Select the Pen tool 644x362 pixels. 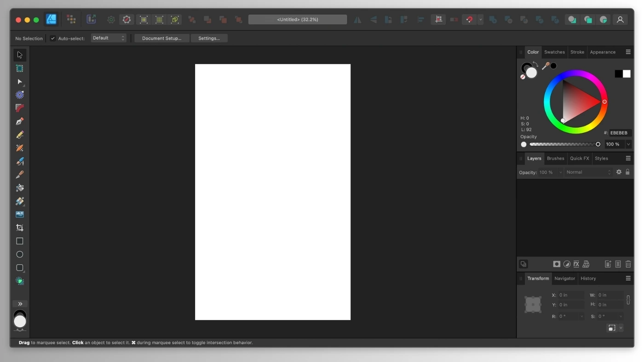(20, 121)
